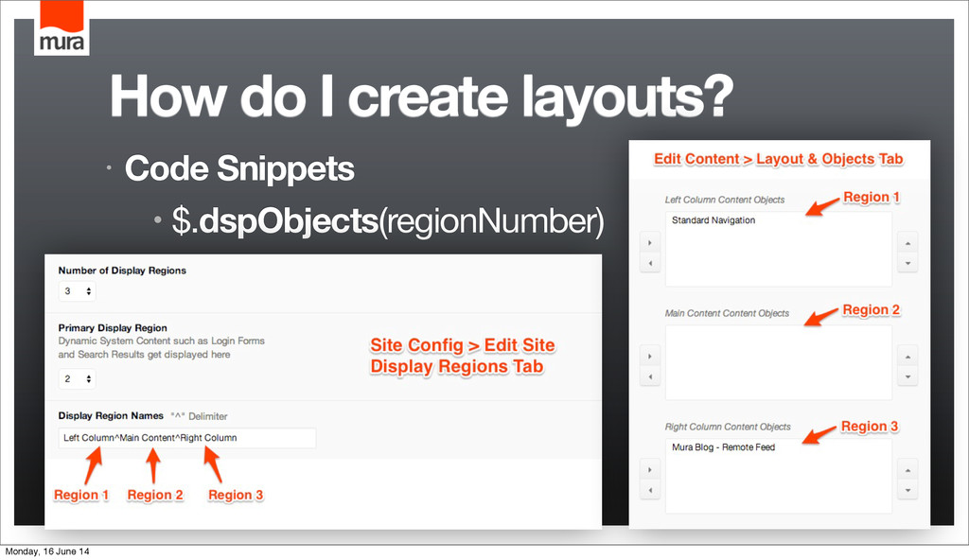The image size is (969, 560).
Task: Click the Mura logo
Action: click(62, 27)
